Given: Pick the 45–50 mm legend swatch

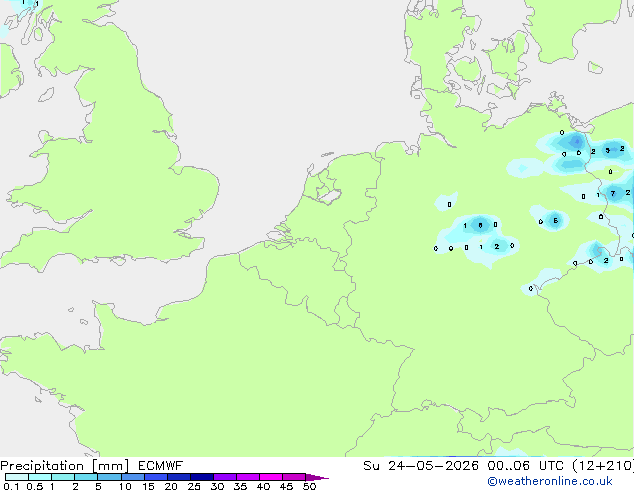Looking at the screenshot, I should 294,477.
